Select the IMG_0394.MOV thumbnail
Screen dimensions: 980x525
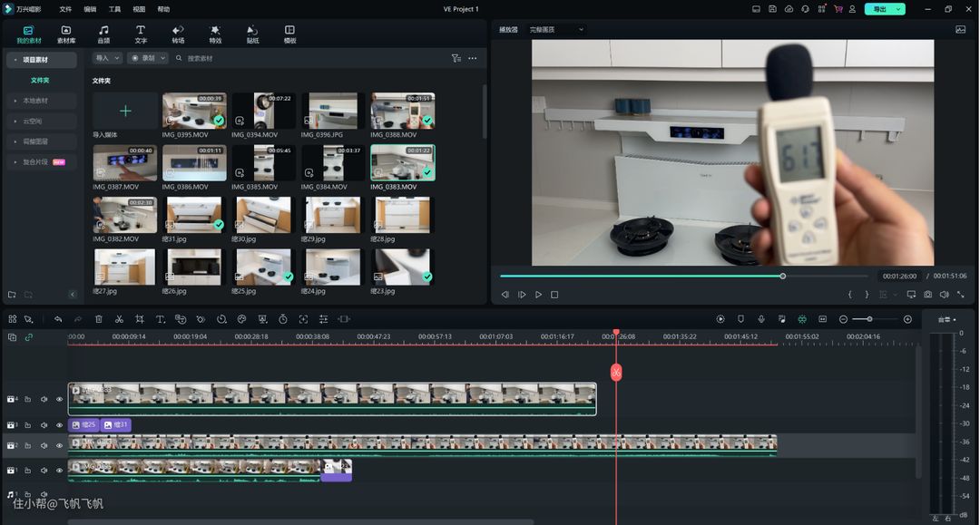[x=263, y=112]
